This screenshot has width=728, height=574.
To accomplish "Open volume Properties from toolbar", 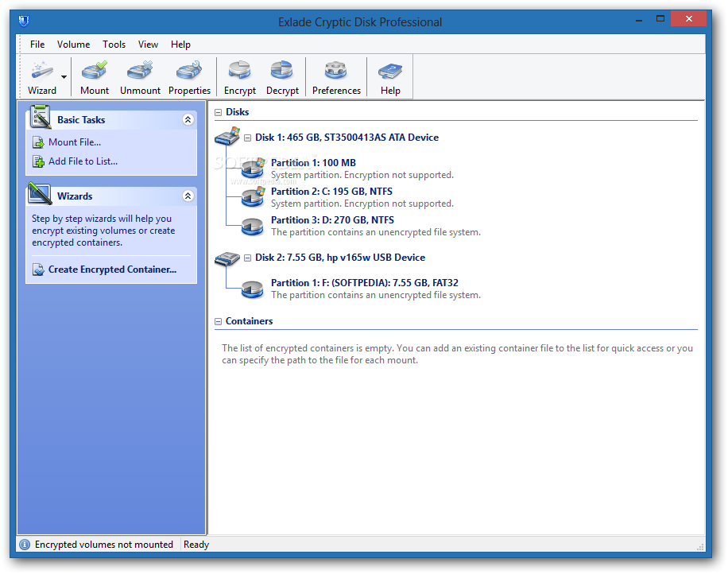I will [x=189, y=77].
